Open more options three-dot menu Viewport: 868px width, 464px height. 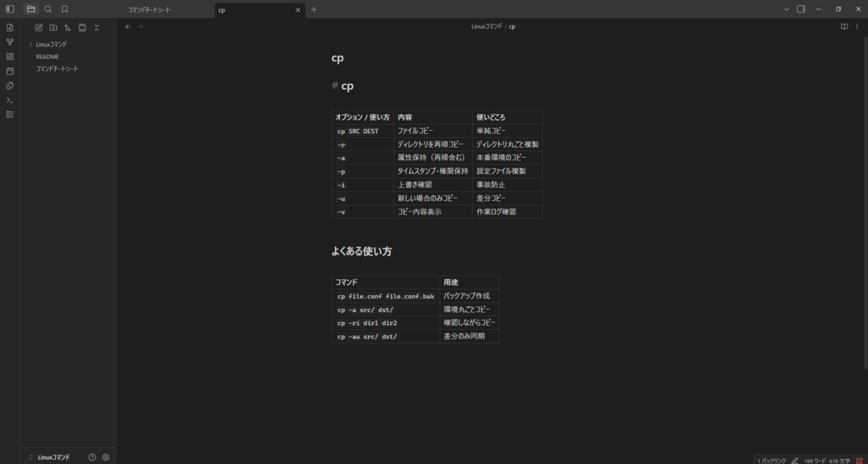[x=857, y=26]
